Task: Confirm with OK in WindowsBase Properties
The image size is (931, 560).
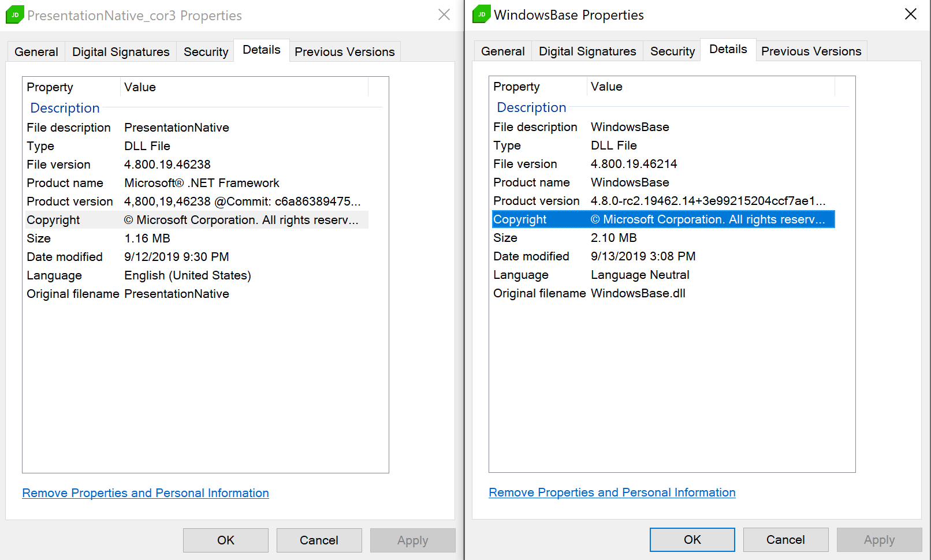Action: [691, 540]
